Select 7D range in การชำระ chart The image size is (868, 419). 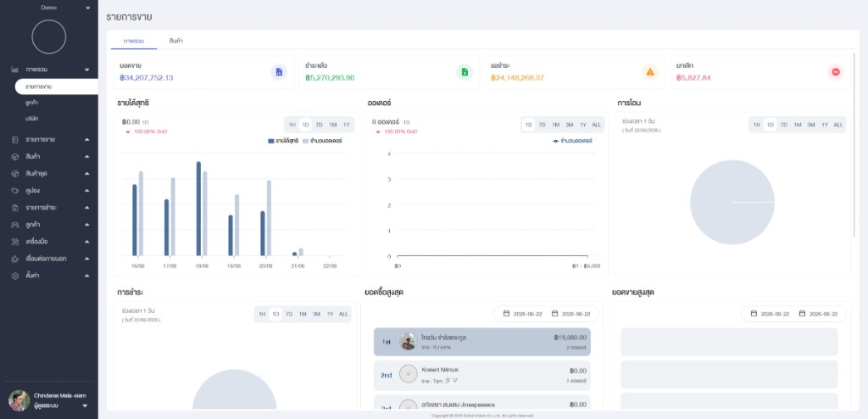290,314
